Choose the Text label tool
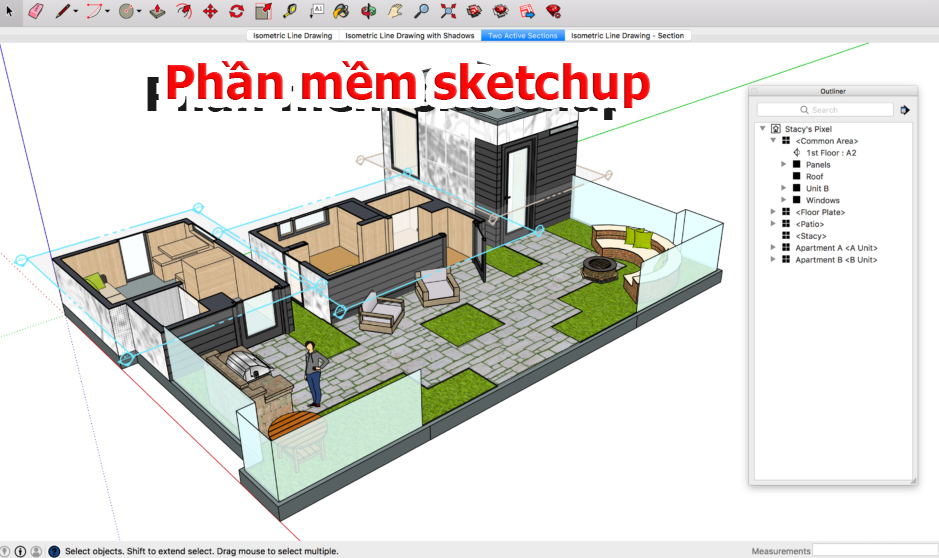939x558 pixels. click(317, 11)
